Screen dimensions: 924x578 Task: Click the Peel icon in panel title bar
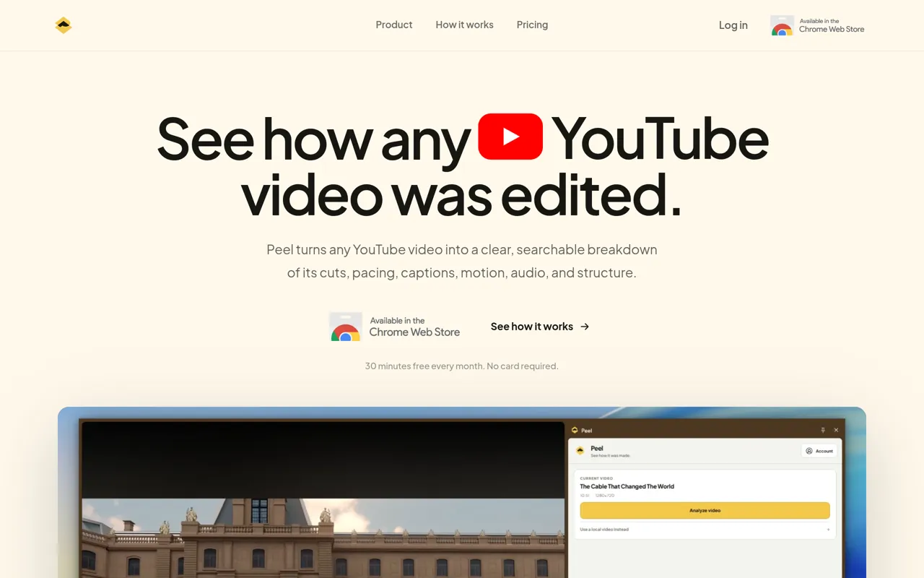tap(575, 430)
